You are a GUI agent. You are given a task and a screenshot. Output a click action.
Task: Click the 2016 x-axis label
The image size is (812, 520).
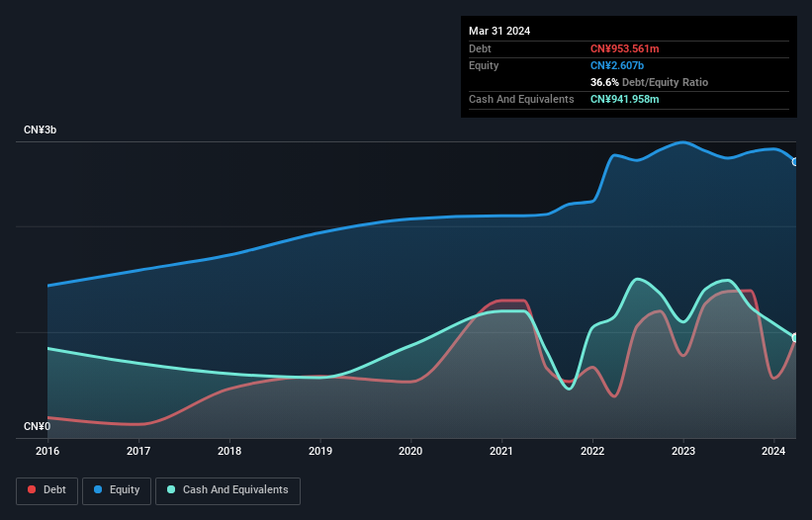(x=47, y=451)
